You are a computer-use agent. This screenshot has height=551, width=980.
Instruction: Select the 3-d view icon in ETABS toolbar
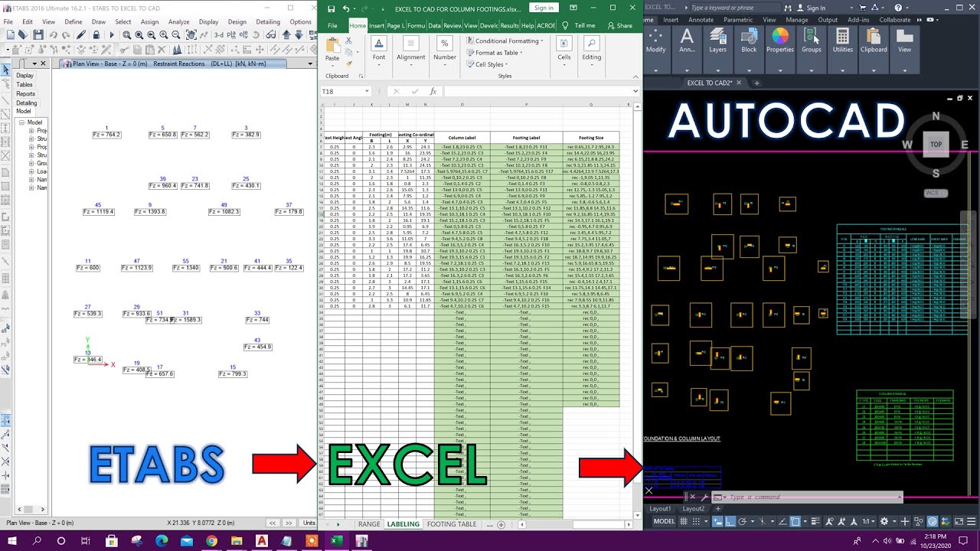pos(218,34)
